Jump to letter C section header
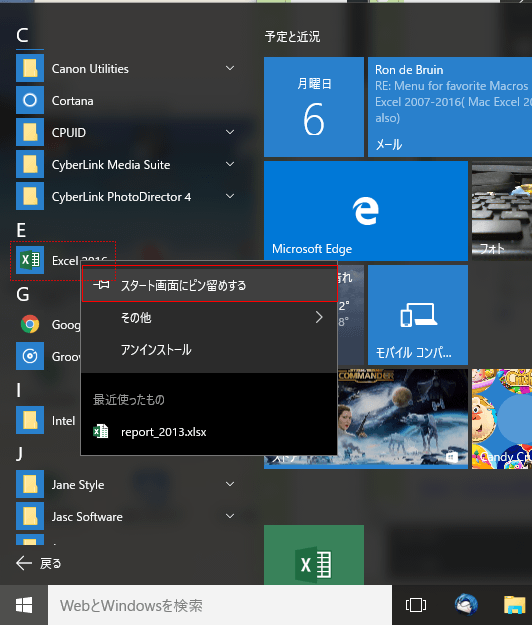The width and height of the screenshot is (532, 625). click(x=22, y=35)
